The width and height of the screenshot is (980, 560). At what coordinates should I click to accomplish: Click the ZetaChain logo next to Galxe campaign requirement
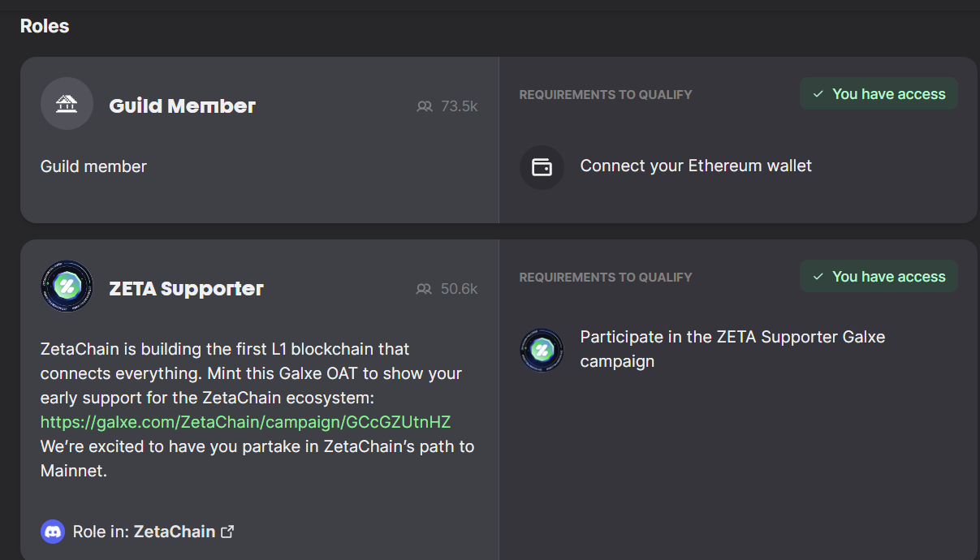click(x=542, y=350)
